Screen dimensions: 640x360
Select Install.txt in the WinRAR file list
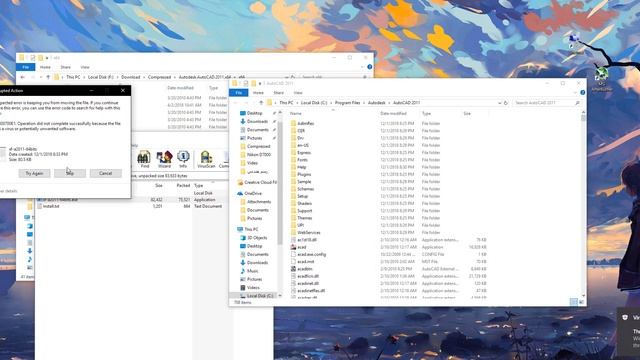click(51, 207)
